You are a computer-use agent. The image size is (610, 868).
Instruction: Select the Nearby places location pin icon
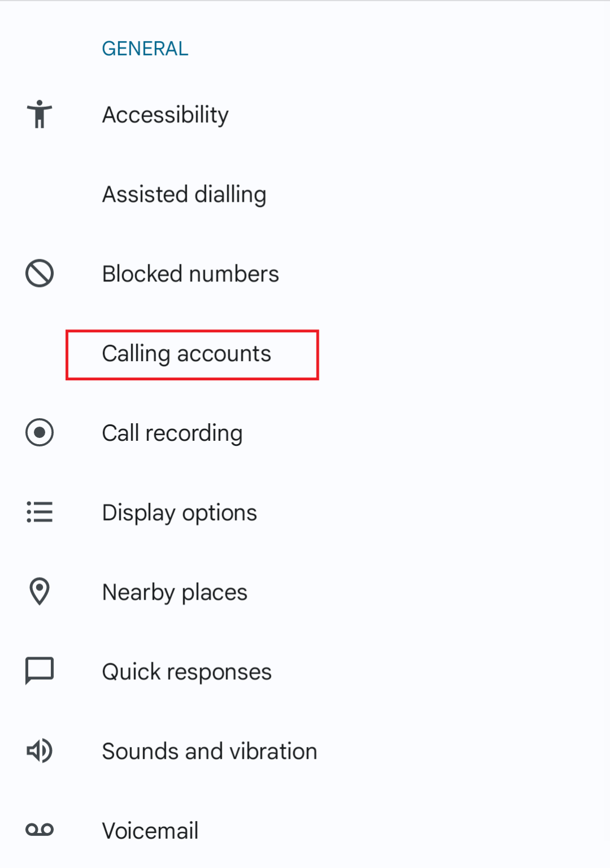click(x=39, y=592)
